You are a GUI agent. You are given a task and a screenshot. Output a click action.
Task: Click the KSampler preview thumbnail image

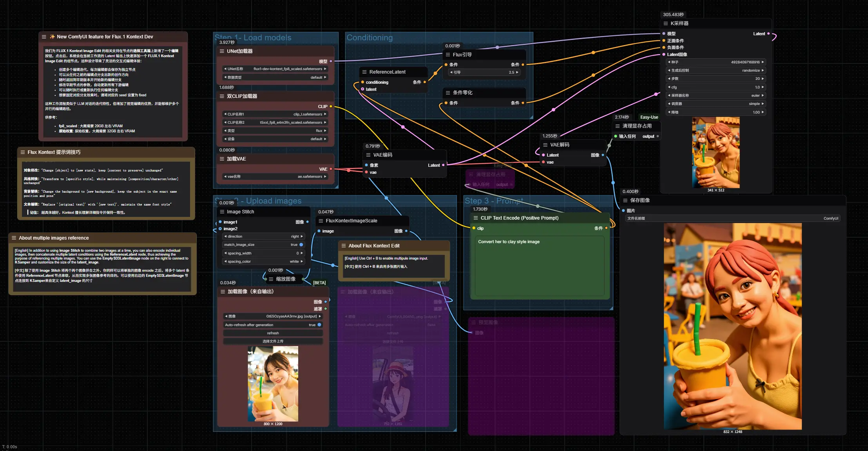[716, 152]
